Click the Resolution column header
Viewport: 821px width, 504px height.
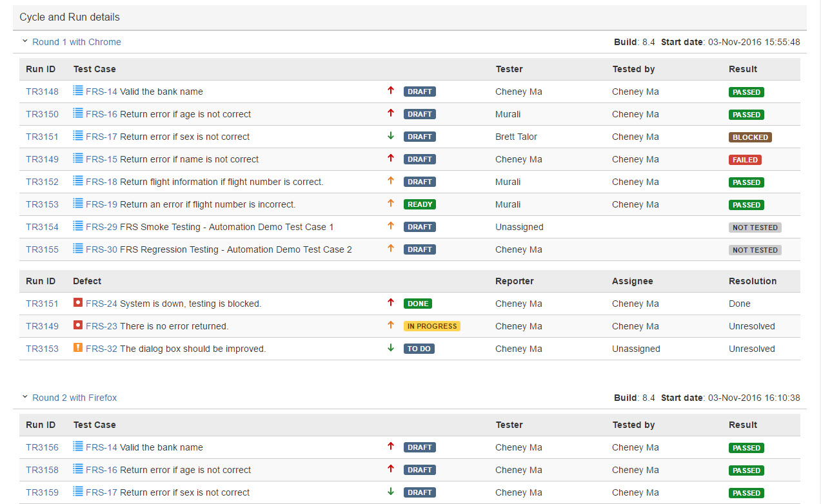[753, 281]
